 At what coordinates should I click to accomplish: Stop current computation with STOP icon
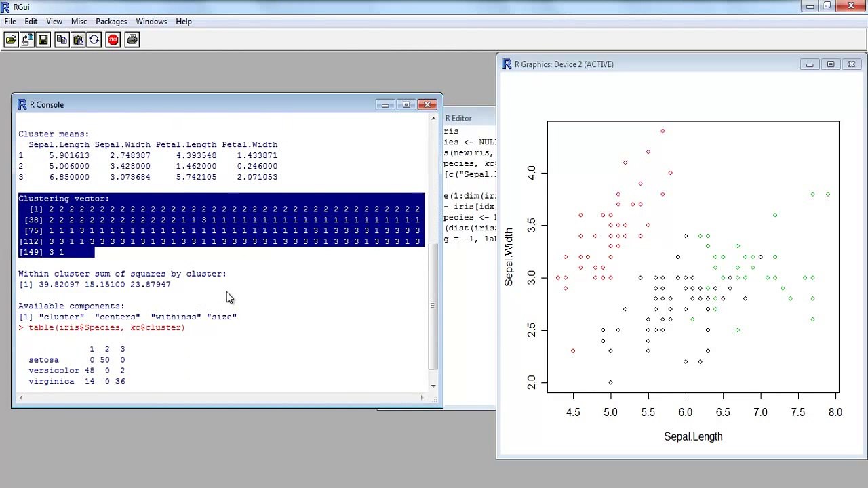113,40
